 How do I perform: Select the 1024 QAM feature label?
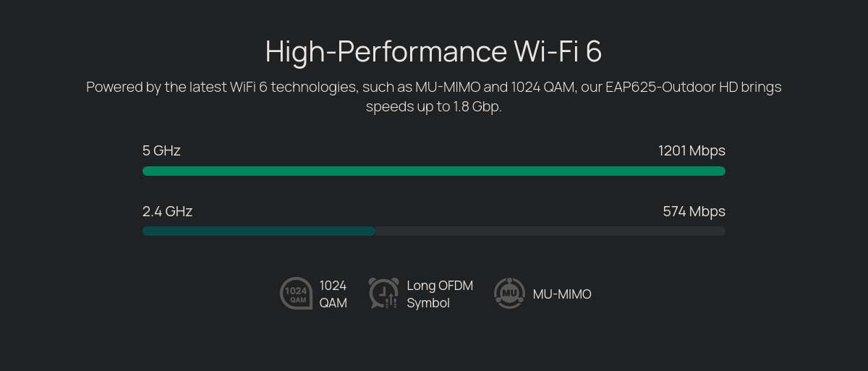pos(333,294)
